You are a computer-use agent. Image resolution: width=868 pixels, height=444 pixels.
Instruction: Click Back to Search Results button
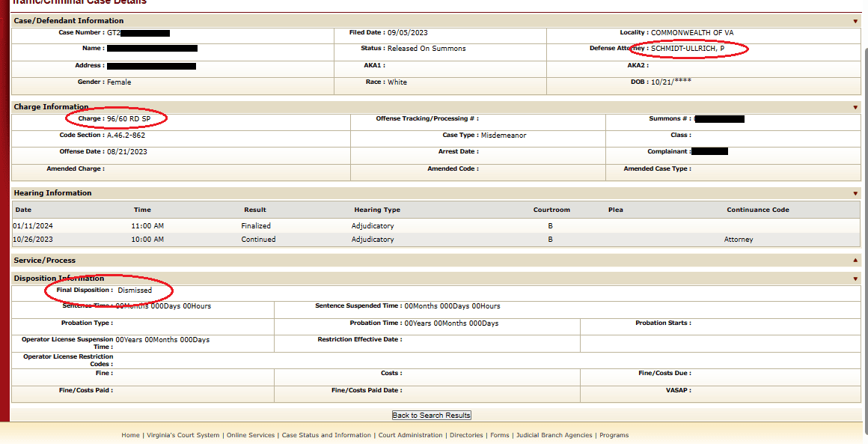(432, 416)
